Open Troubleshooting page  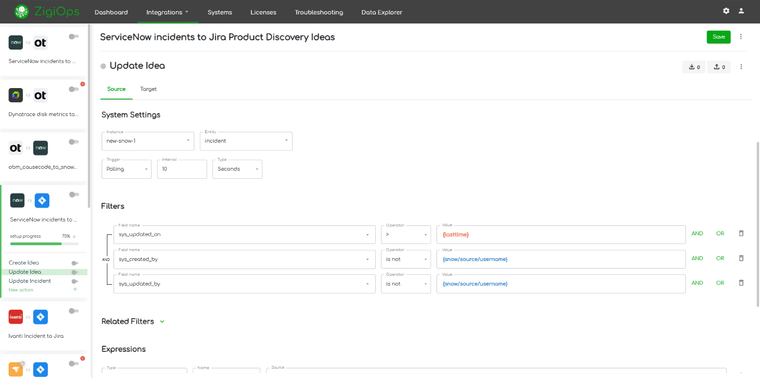coord(319,12)
